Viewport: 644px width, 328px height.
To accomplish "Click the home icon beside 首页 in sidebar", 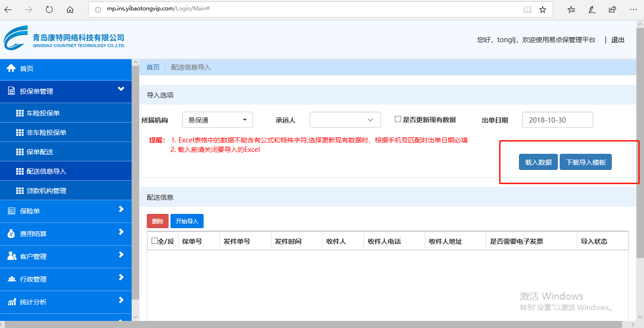I will (11, 68).
